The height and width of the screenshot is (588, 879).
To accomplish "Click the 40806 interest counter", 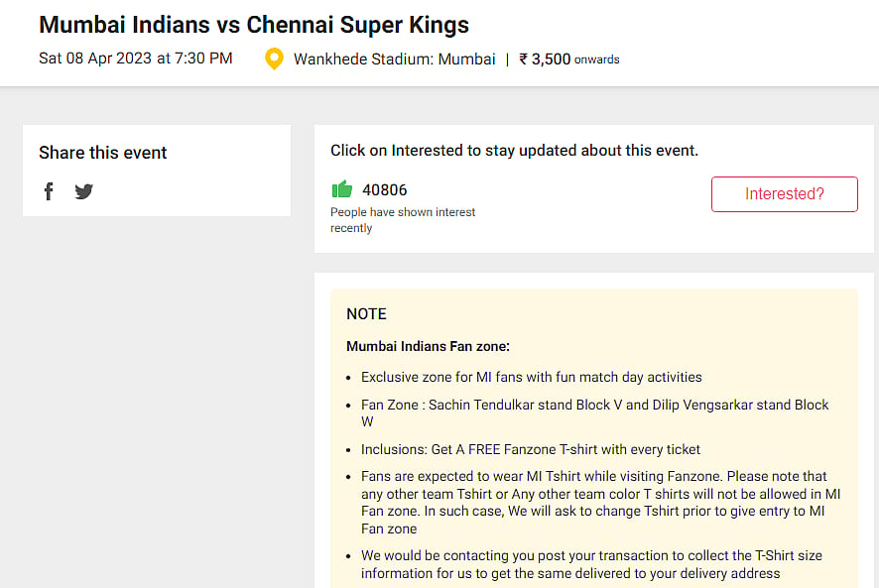I will coord(386,189).
